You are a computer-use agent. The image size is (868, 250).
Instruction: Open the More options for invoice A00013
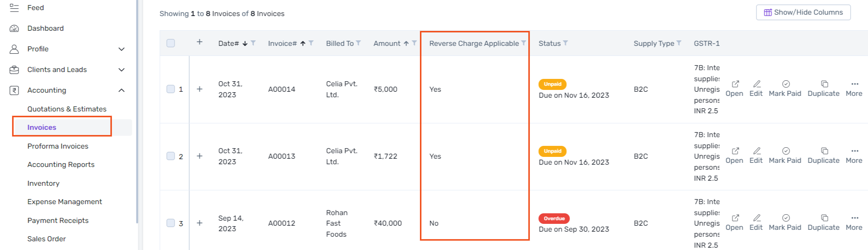(x=854, y=151)
